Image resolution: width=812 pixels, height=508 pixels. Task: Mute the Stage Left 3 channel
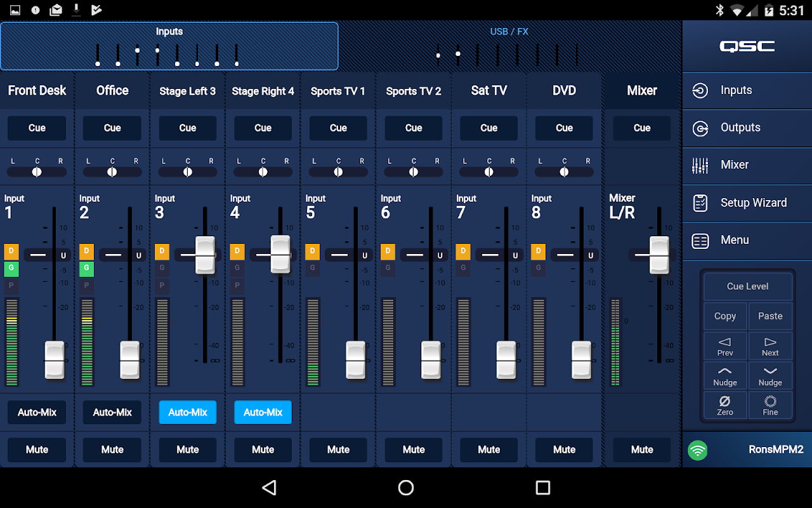point(188,450)
